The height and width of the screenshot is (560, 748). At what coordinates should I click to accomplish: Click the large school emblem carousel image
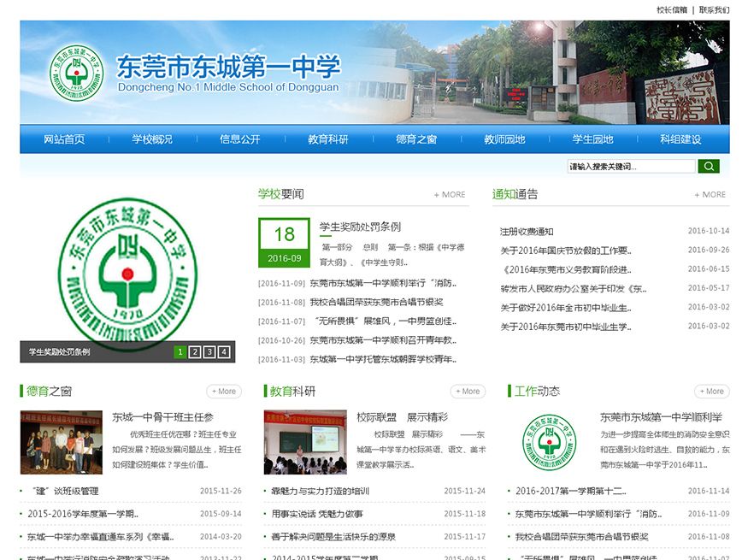pos(127,274)
